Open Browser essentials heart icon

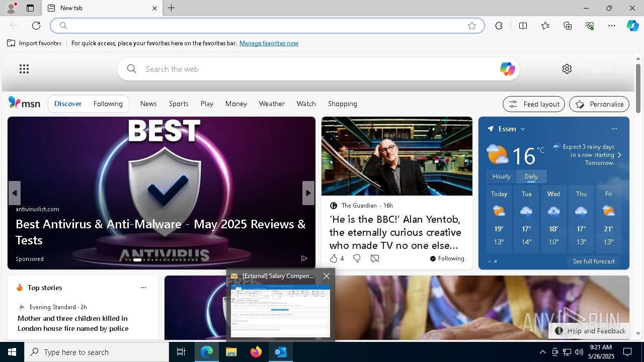click(590, 26)
